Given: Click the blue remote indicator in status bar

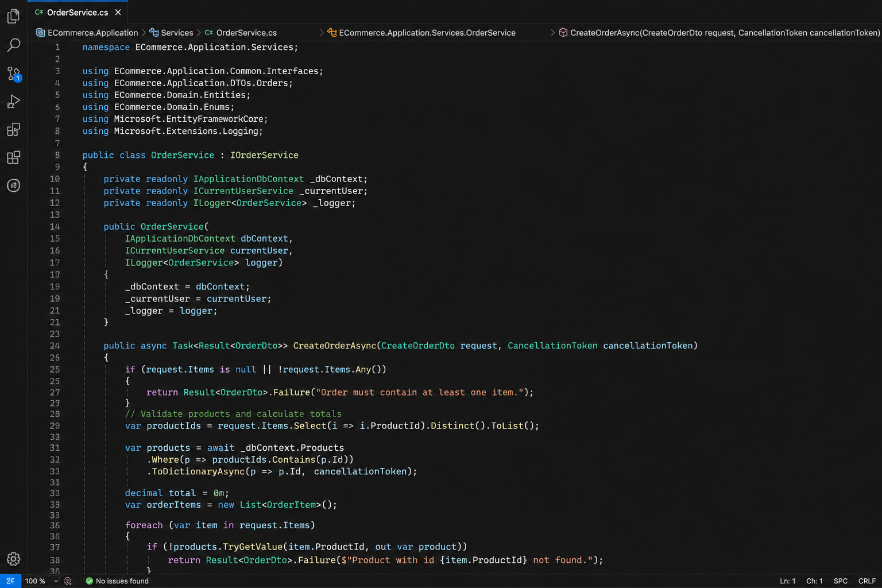Looking at the screenshot, I should tap(10, 581).
